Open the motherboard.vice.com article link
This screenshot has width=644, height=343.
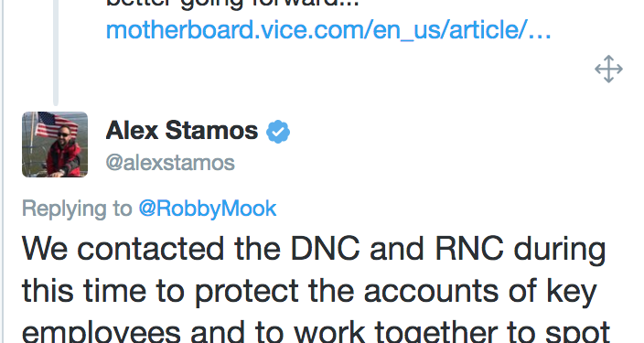point(328,30)
